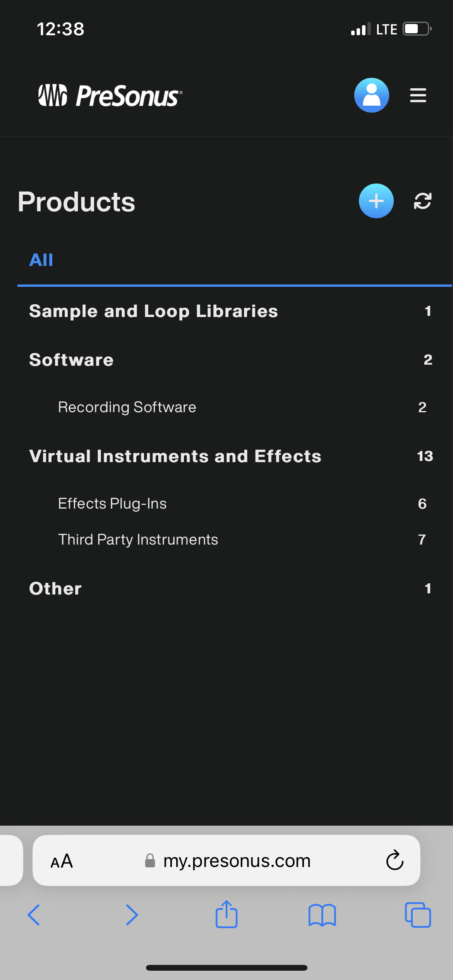Select Effects Plug-Ins subcategory
Screen dimensions: 453x980
(x=242, y=504)
